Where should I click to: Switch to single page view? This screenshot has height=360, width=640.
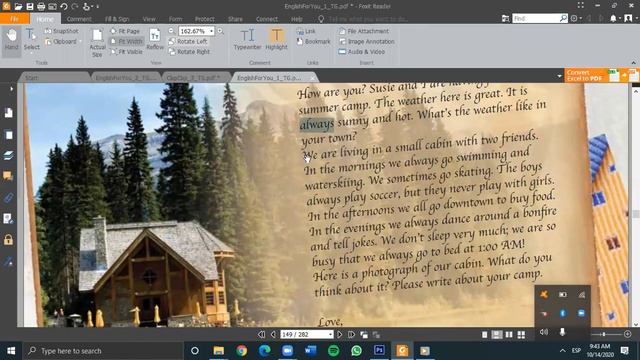click(484, 335)
